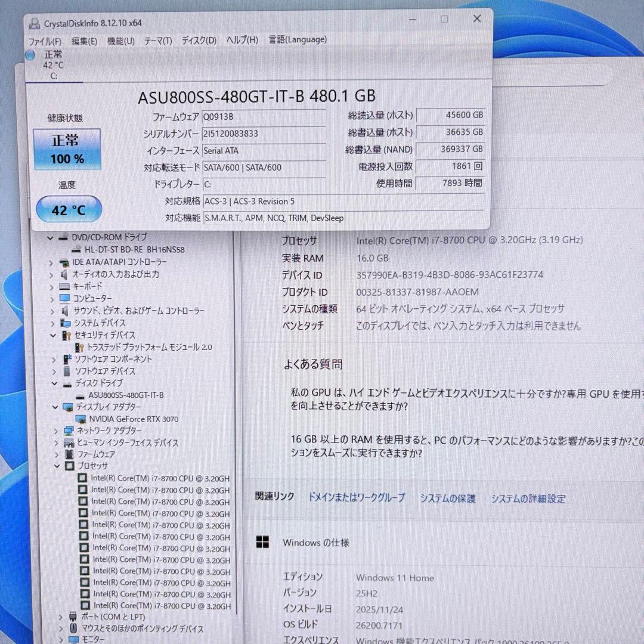Click the CrystalDiskInfo application icon in the title bar
The width and height of the screenshot is (644, 644).
(x=34, y=23)
